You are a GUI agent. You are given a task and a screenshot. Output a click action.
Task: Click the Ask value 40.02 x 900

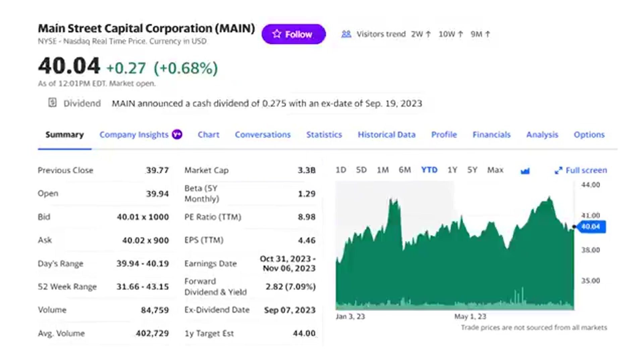click(x=146, y=240)
